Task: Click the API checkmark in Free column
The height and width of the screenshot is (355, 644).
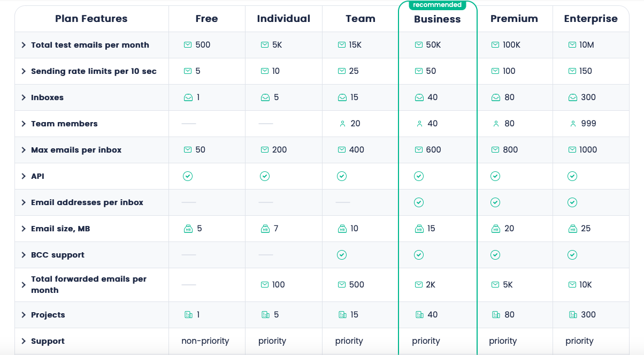Action: tap(188, 176)
